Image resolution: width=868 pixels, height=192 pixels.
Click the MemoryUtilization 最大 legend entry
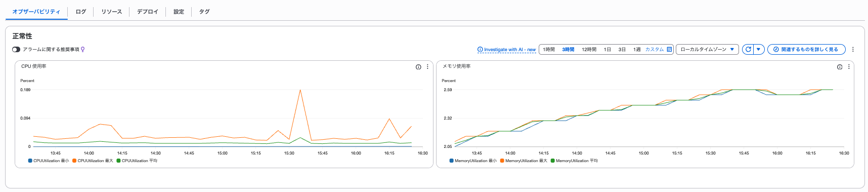(x=524, y=161)
